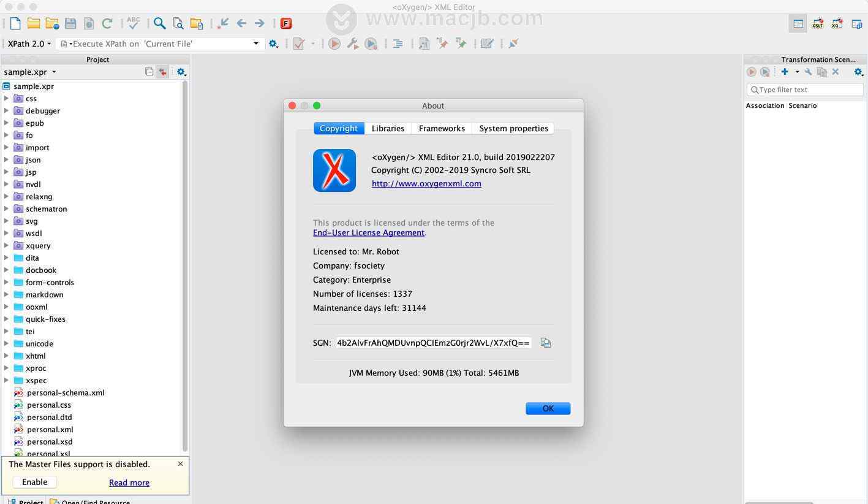The width and height of the screenshot is (868, 504).
Task: Click the Scenario column header
Action: (x=802, y=105)
